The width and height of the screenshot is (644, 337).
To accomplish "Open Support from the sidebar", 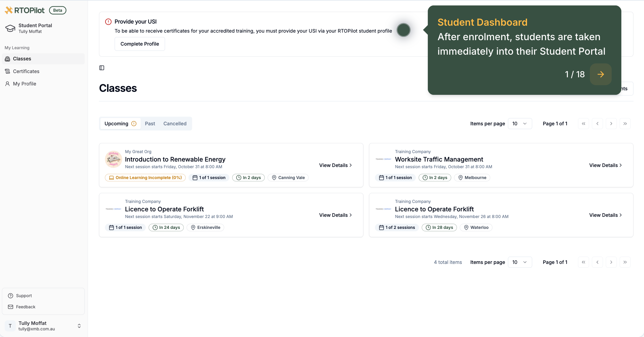I will (x=24, y=296).
